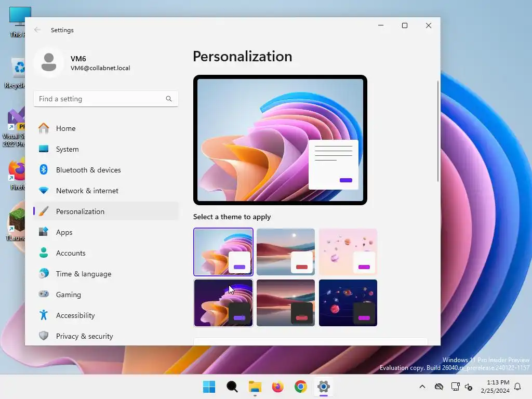Show hidden tray icons chevron
This screenshot has width=532, height=399.
point(422,387)
